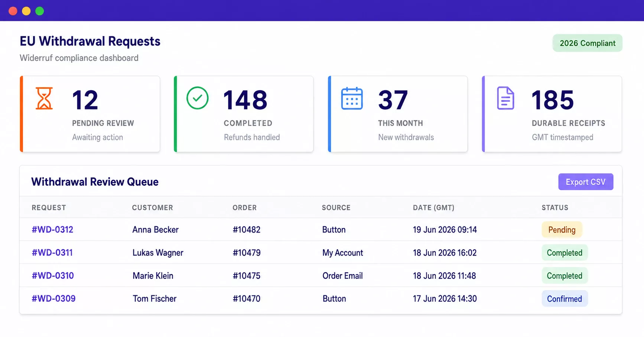Screen dimensions: 644x337
Task: Click the THIS MONTH label
Action: [x=400, y=123]
